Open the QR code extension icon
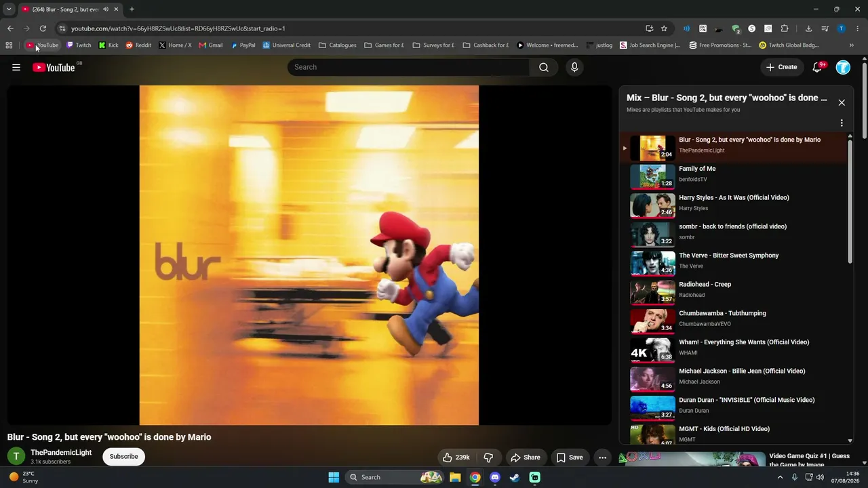Viewport: 868px width, 488px height. [x=703, y=28]
